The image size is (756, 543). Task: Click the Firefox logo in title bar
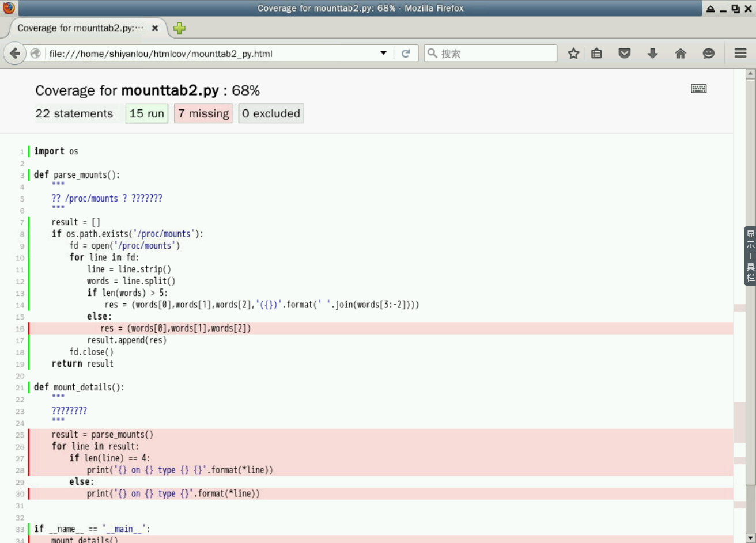[x=9, y=8]
